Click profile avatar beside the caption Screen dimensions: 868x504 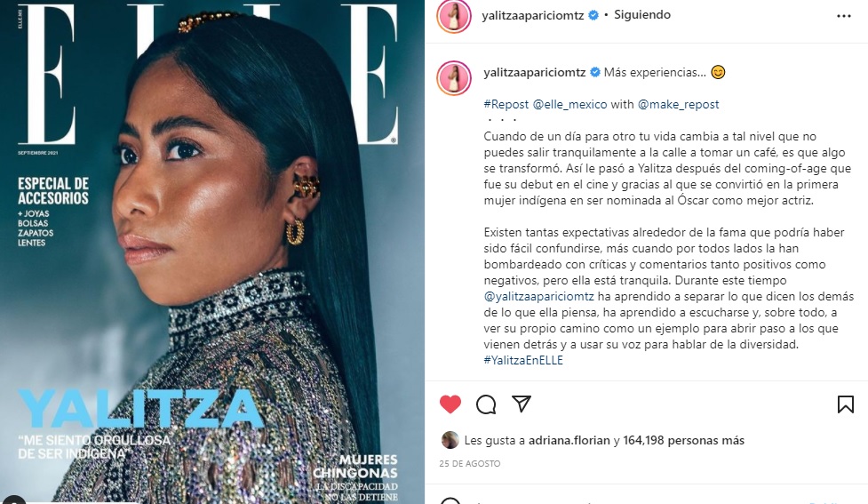[454, 78]
